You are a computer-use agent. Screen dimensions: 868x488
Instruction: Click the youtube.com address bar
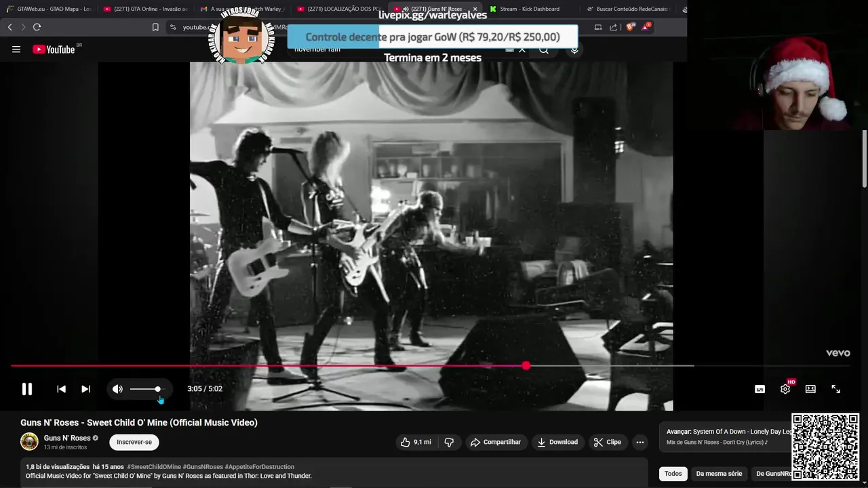pos(380,27)
